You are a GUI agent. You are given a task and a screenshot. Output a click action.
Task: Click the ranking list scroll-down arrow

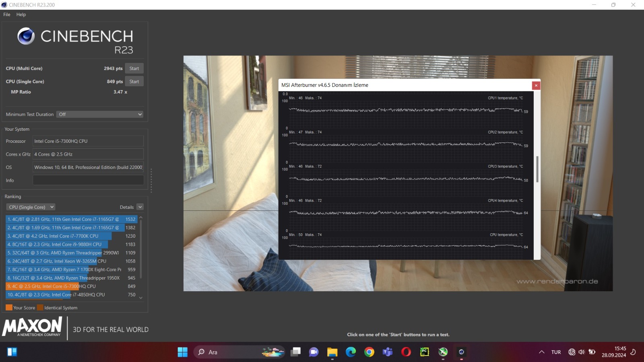click(x=141, y=298)
